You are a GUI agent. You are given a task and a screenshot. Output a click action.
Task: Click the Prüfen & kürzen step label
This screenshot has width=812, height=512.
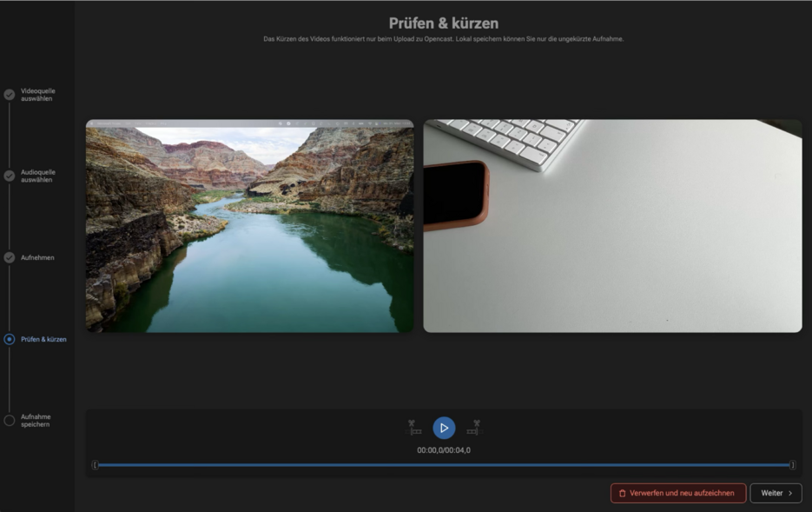point(43,339)
